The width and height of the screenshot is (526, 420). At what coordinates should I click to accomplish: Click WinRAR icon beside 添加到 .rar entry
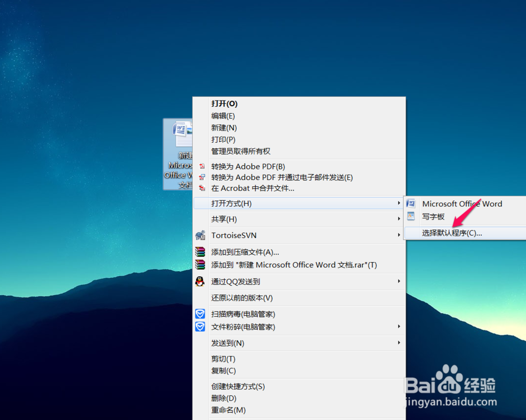point(200,265)
